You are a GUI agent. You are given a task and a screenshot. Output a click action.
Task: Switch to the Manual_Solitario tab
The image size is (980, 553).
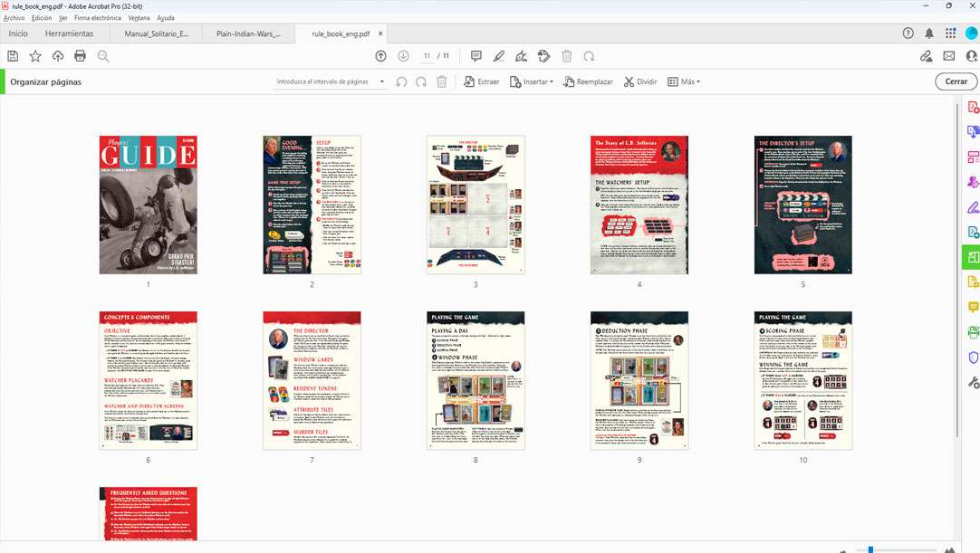156,33
